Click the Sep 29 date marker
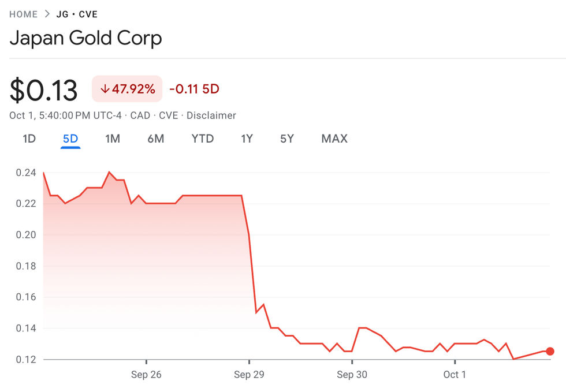This screenshot has height=392, width=566. pos(249,375)
